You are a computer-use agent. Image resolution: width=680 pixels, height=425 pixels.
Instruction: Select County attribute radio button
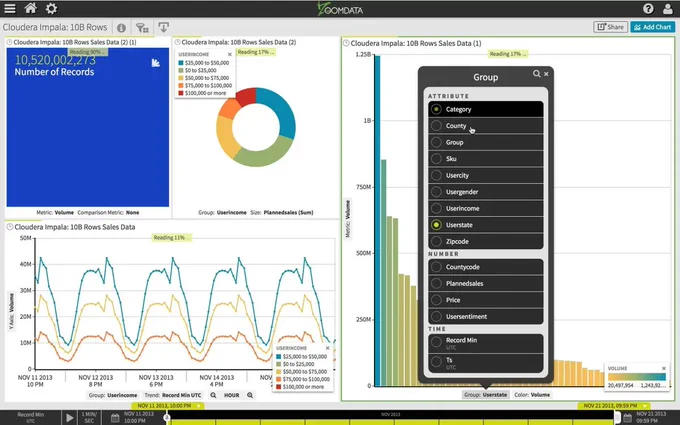(436, 126)
